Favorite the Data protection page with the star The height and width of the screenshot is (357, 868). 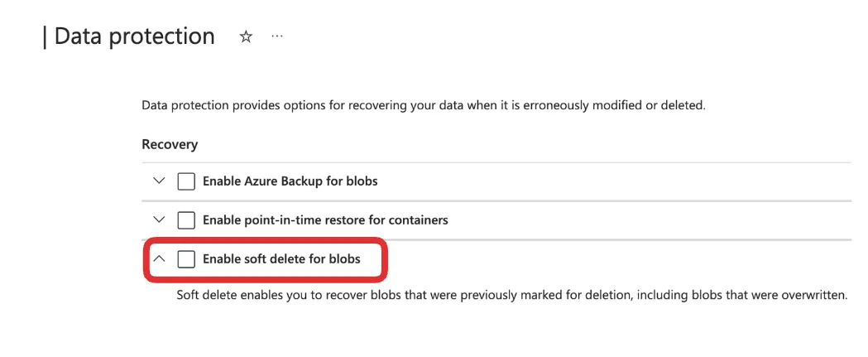[246, 37]
